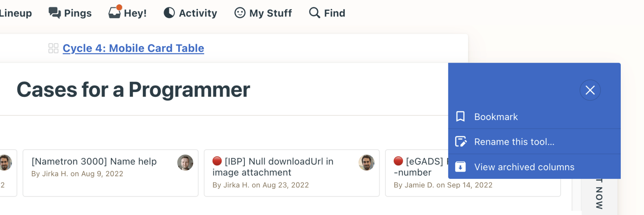Image resolution: width=644 pixels, height=215 pixels.
Task: Click the grid icon beside Cycle 4
Action: click(x=53, y=48)
